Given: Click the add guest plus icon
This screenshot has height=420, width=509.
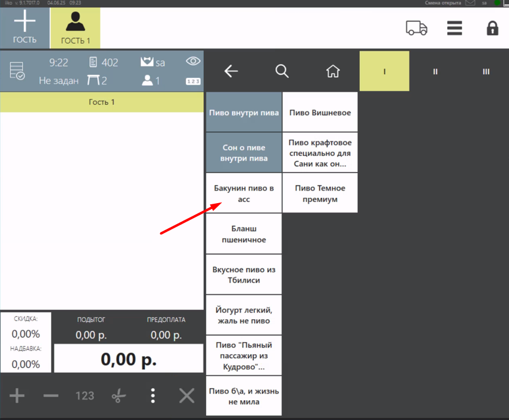Looking at the screenshot, I should tap(25, 28).
